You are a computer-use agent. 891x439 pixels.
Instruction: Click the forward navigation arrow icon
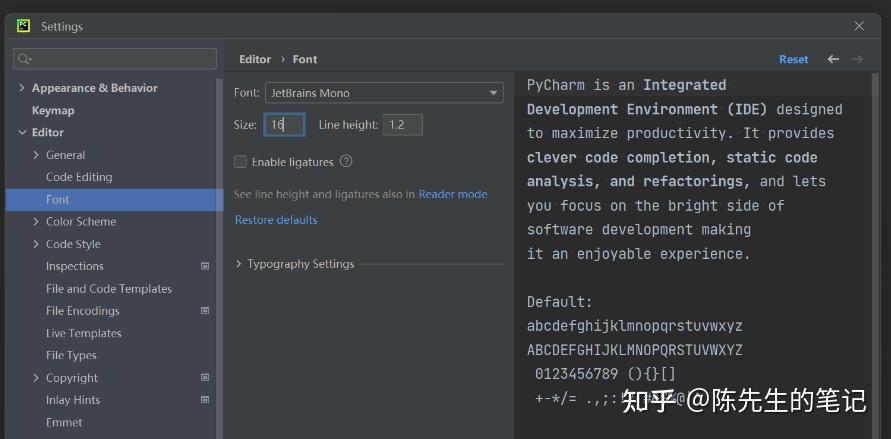[x=857, y=59]
